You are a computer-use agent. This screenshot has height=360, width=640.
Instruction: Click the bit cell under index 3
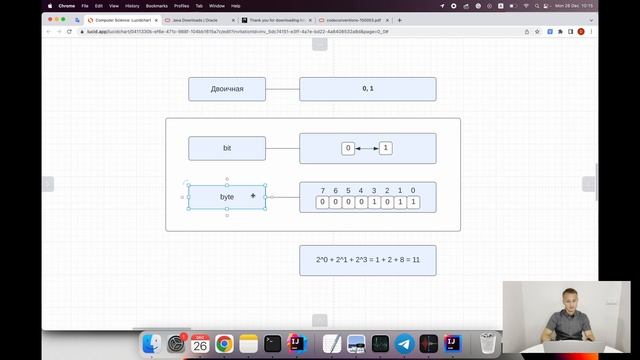coord(374,202)
